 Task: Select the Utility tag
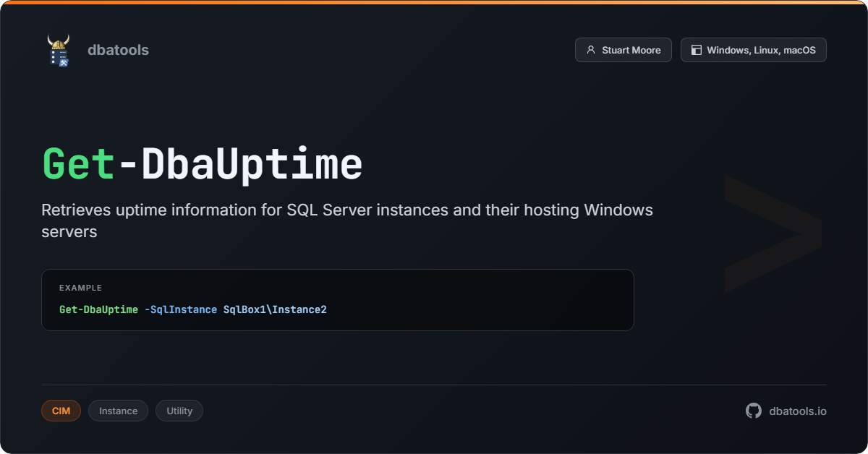(x=179, y=411)
